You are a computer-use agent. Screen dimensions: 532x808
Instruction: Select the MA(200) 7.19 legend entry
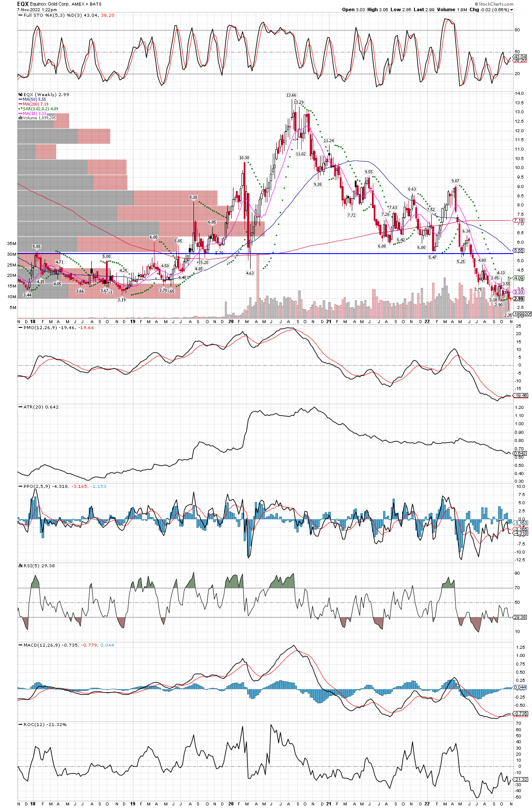click(36, 104)
